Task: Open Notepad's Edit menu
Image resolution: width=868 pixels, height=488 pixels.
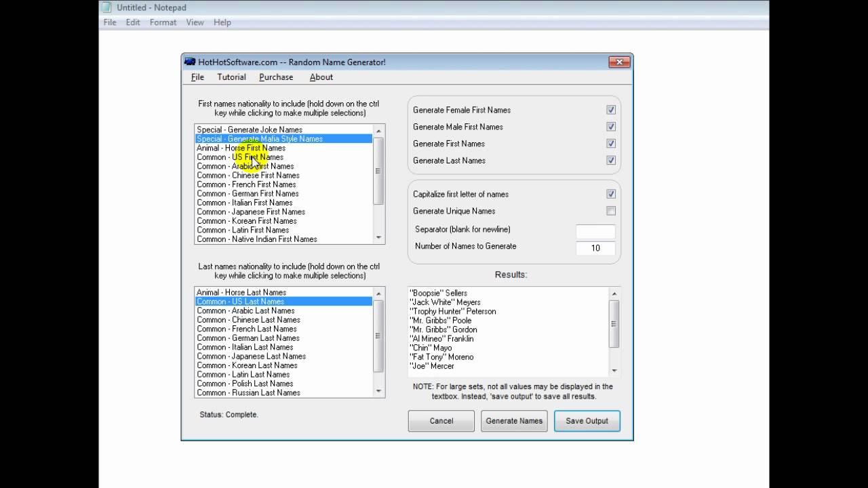Action: click(133, 22)
